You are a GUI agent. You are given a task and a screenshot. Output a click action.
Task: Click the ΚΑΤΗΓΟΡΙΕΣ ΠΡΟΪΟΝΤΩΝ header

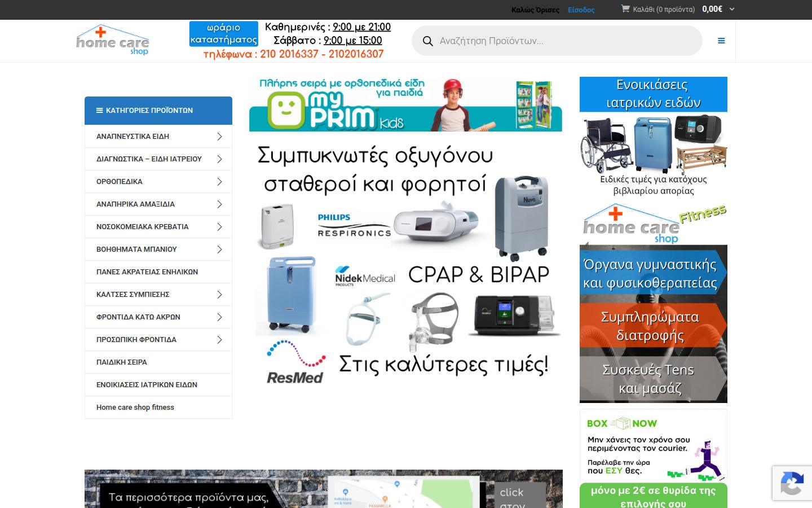tap(158, 111)
